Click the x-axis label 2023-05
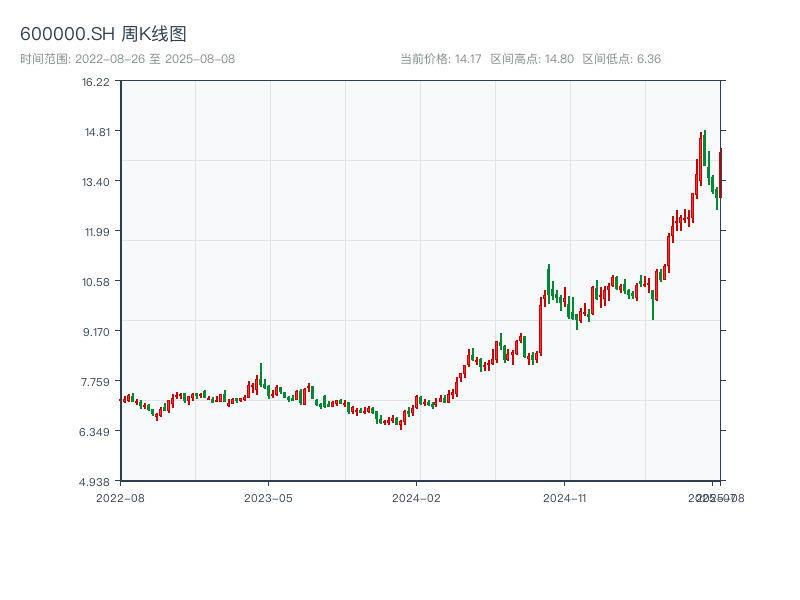800x600 pixels. click(268, 498)
